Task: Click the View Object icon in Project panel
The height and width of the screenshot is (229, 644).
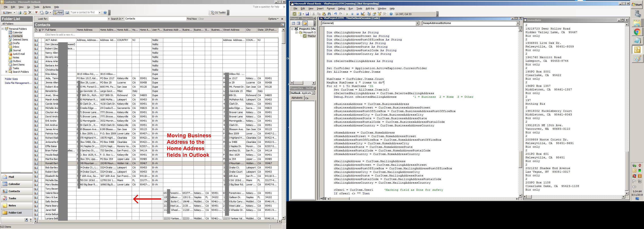Action: click(299, 23)
